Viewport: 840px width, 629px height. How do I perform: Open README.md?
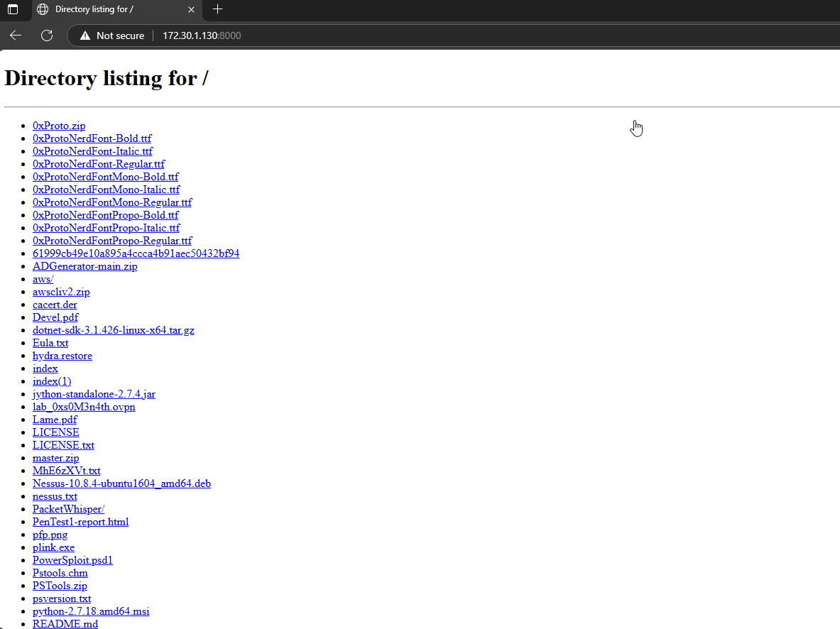click(x=65, y=624)
